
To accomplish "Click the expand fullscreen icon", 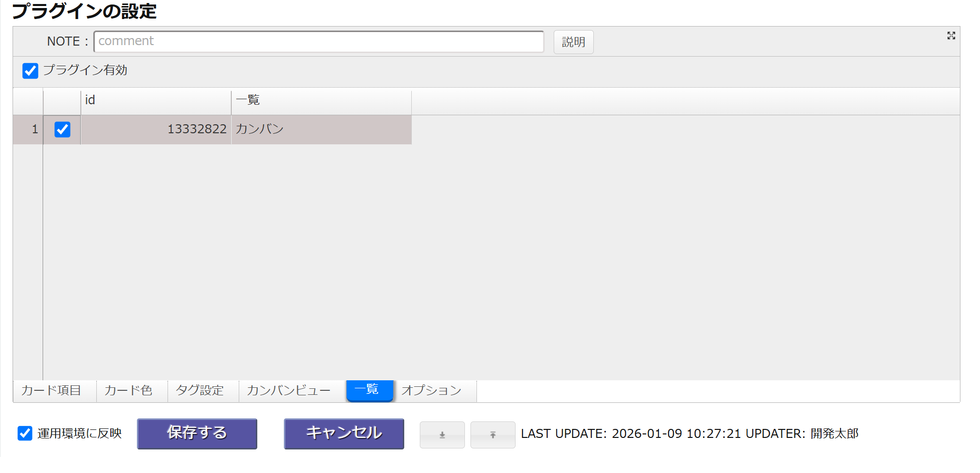I will [x=951, y=36].
